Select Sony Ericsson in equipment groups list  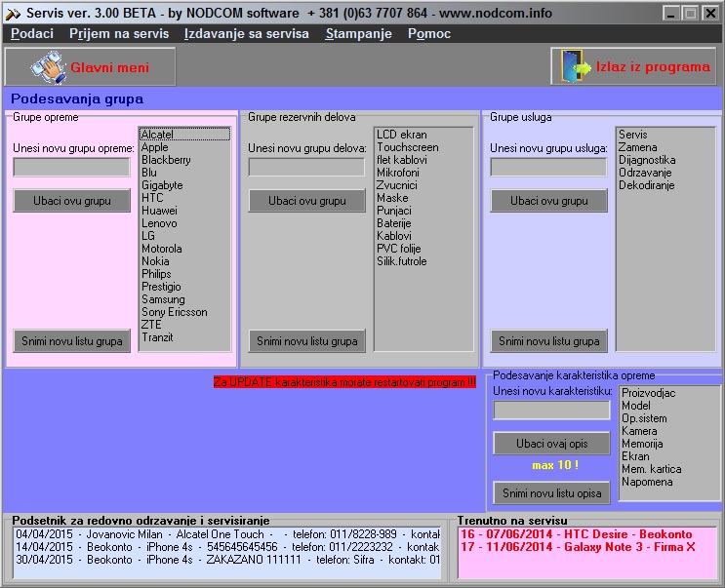tap(184, 312)
